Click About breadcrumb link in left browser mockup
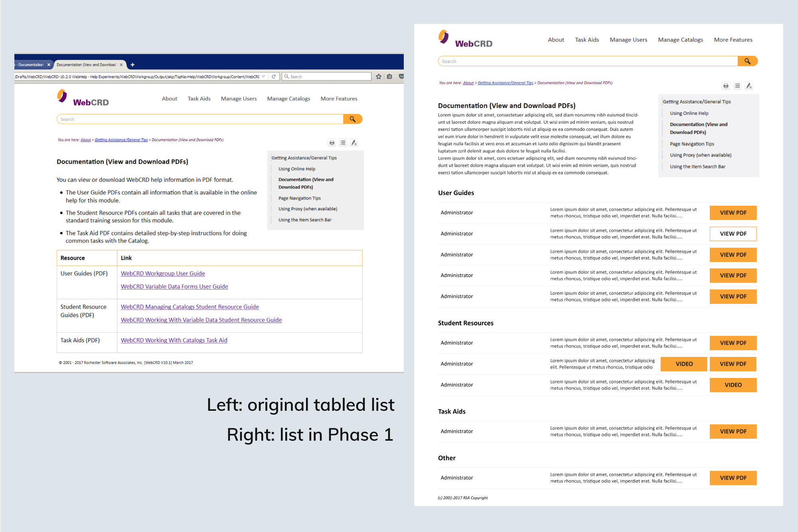This screenshot has height=532, width=798. (x=86, y=140)
